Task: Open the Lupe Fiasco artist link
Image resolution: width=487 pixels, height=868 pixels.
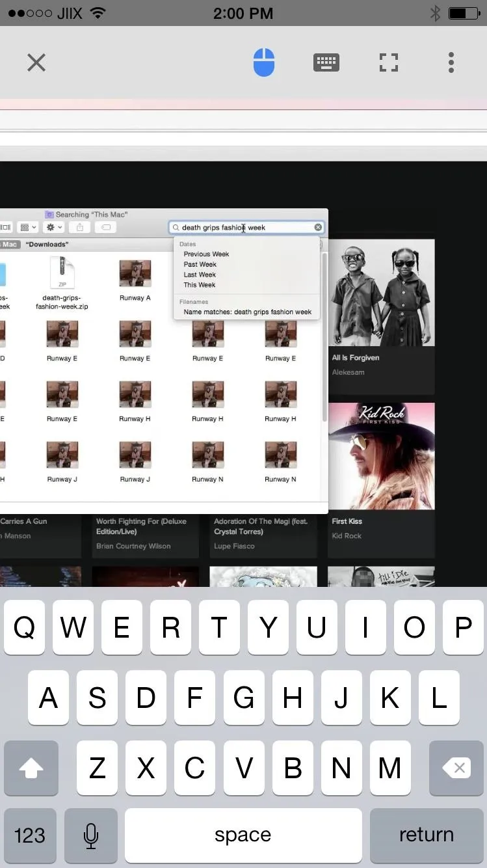Action: 234,546
